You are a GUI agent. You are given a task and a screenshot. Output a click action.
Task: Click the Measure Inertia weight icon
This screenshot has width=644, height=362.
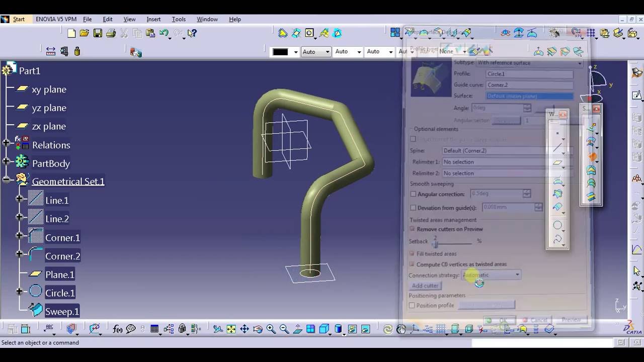(x=77, y=51)
